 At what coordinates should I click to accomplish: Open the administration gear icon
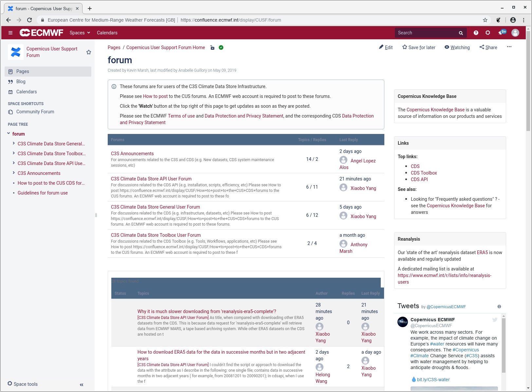488,33
